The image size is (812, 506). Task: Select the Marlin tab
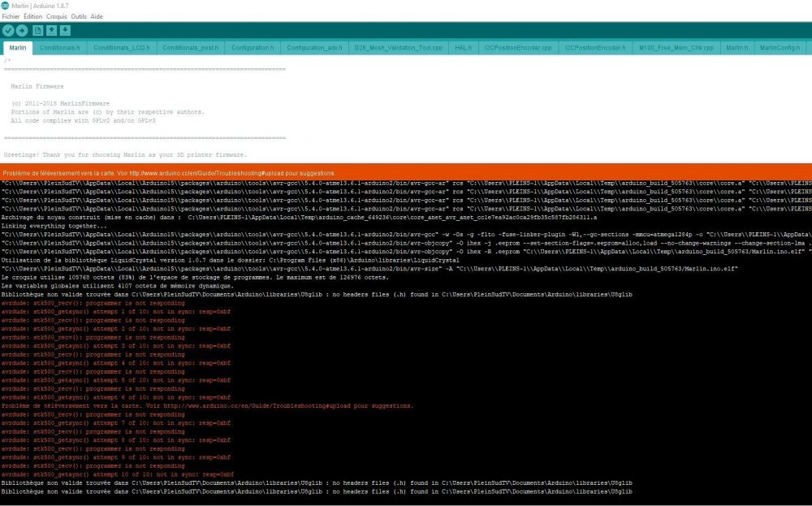point(18,48)
